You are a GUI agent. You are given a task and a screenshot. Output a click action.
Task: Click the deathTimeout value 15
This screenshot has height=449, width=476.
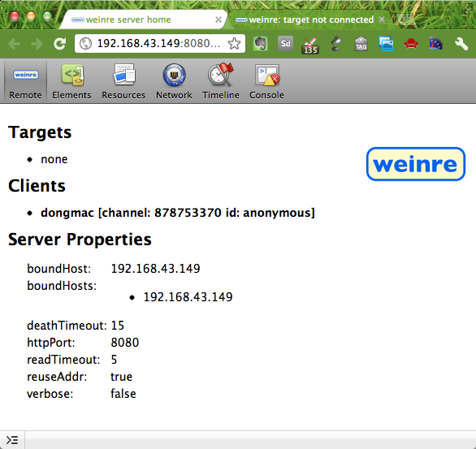pos(118,326)
